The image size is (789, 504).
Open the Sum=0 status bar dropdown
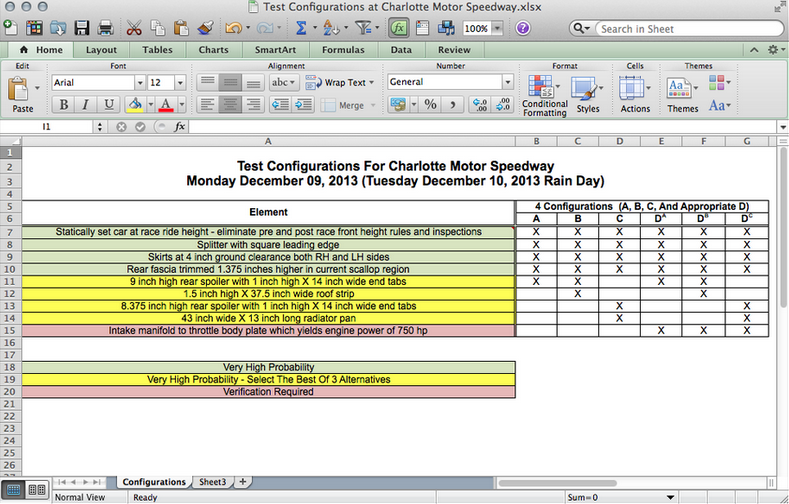pyautogui.click(x=670, y=497)
